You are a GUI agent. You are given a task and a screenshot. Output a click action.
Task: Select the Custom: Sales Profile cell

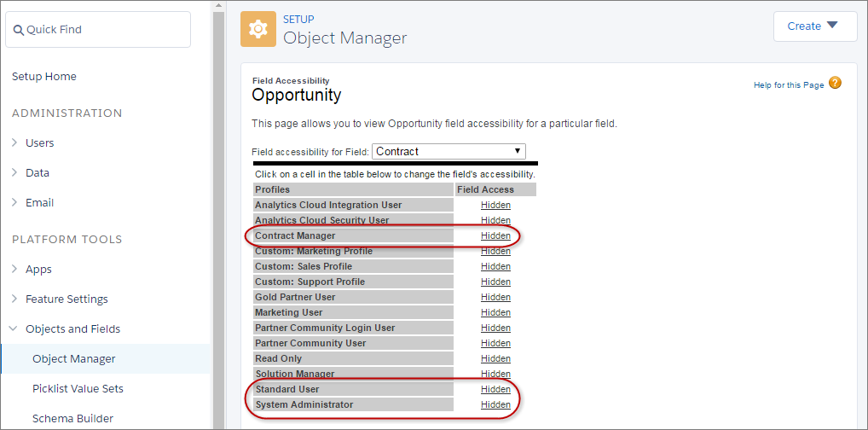[353, 266]
